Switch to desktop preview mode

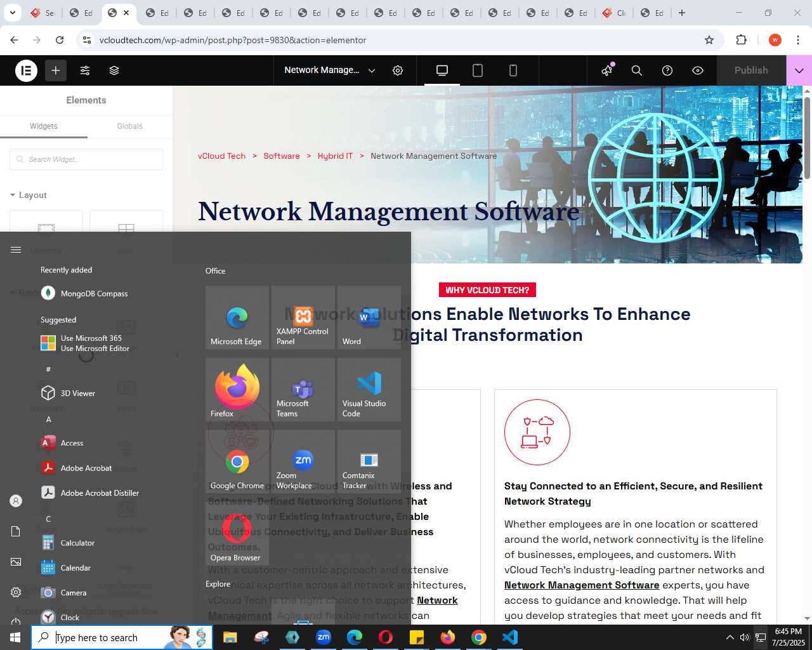(442, 70)
